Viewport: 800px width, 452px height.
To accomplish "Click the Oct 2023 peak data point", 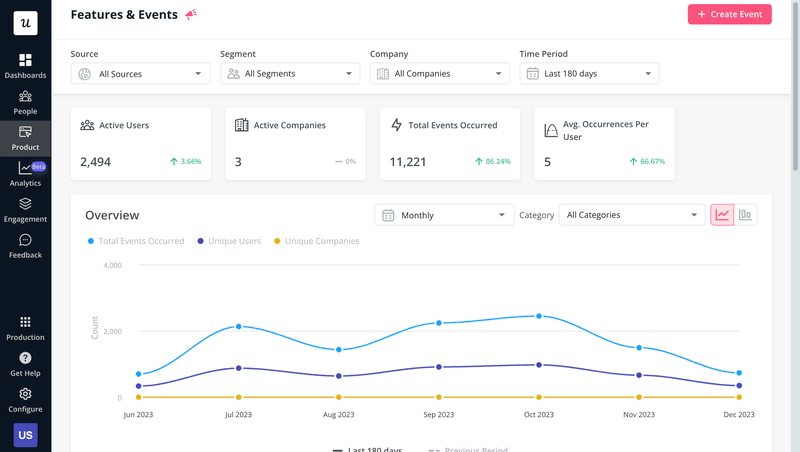I will (x=539, y=316).
